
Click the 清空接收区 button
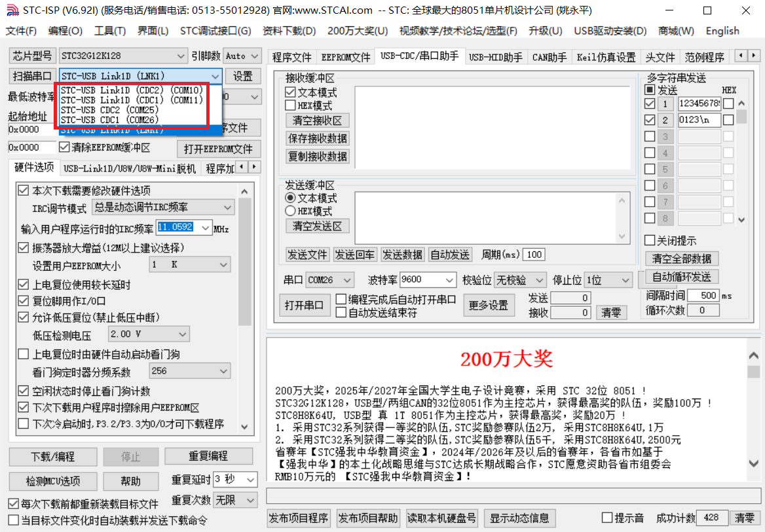(317, 120)
